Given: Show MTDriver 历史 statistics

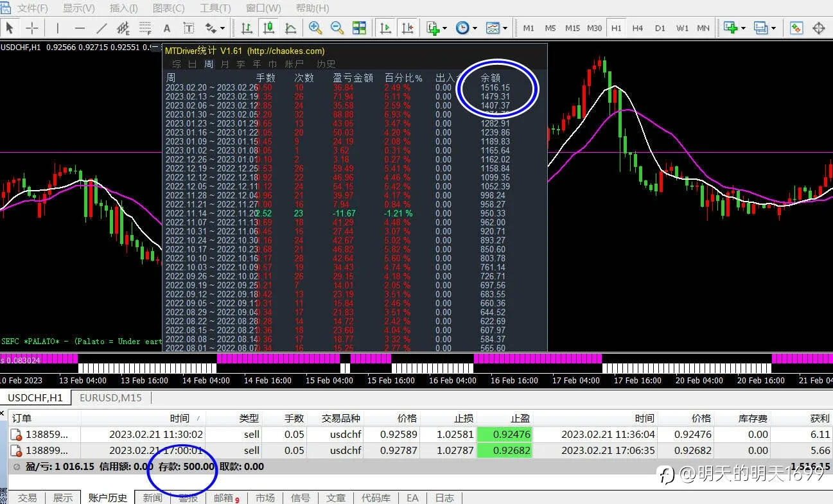Looking at the screenshot, I should pos(326,64).
